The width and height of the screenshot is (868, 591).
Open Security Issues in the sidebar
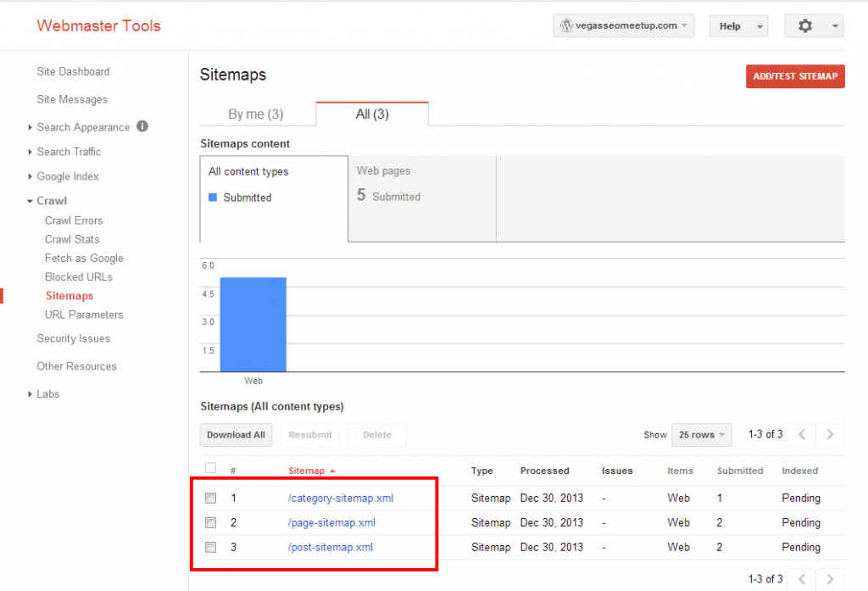[73, 338]
